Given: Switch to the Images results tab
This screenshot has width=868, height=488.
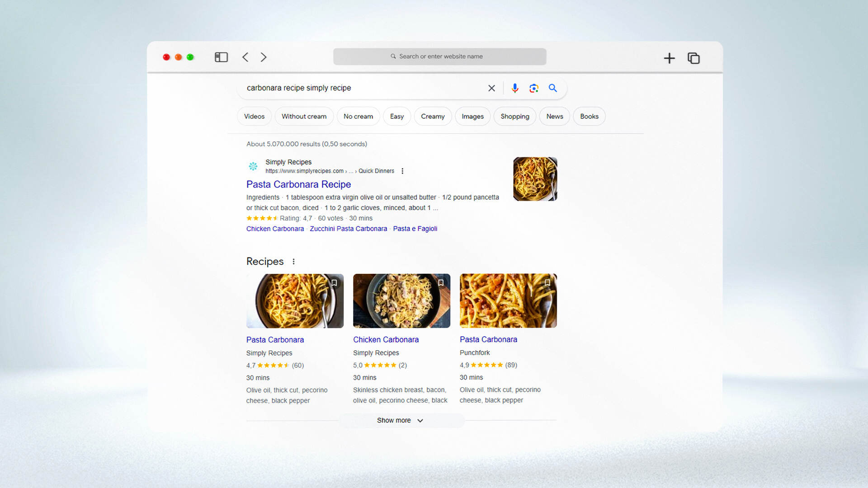Looking at the screenshot, I should pos(472,116).
